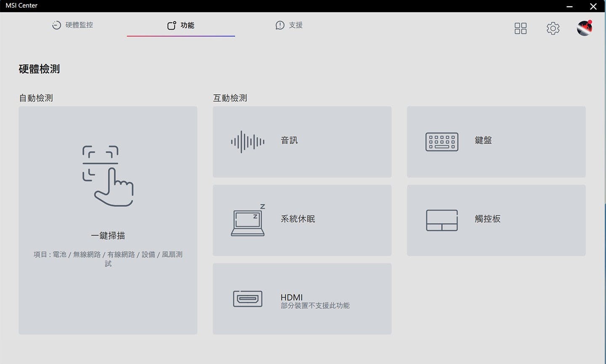Click the HDMI port icon

[x=247, y=299]
